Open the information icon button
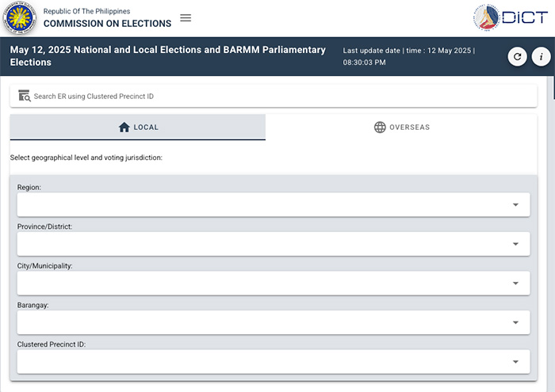Screen dimensions: 555x392 coord(541,56)
